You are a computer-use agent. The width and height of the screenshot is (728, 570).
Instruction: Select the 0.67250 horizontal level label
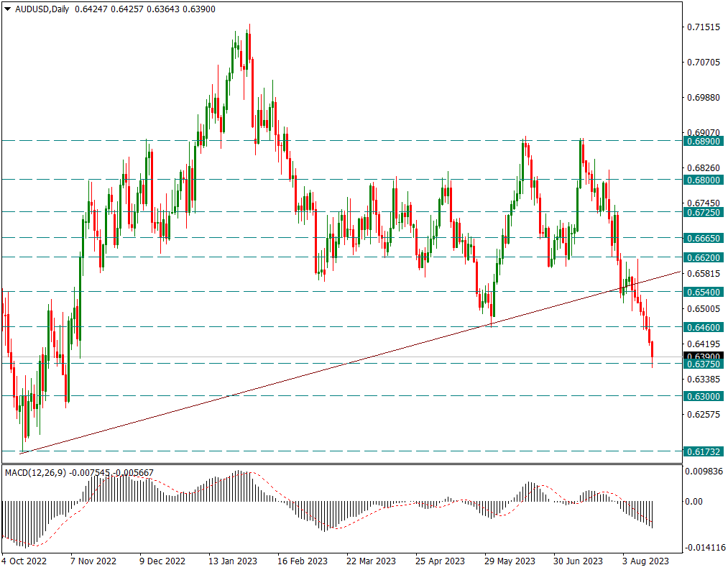(704, 212)
